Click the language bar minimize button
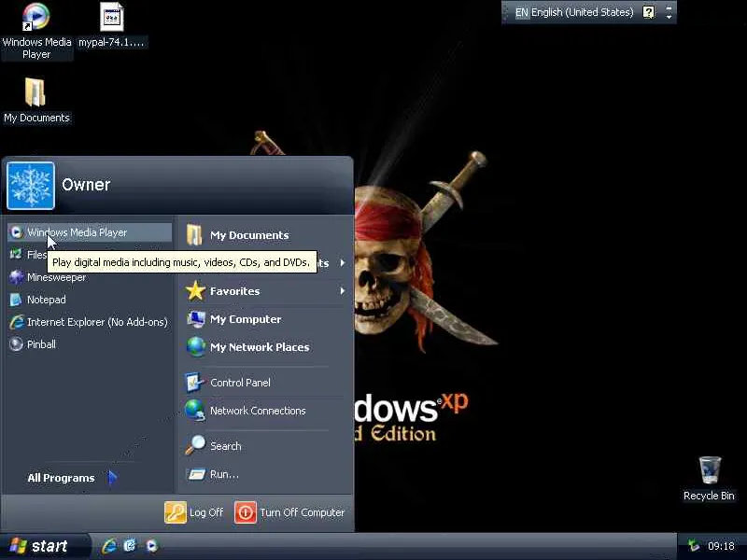Image resolution: width=747 pixels, height=560 pixels. pyautogui.click(x=669, y=7)
